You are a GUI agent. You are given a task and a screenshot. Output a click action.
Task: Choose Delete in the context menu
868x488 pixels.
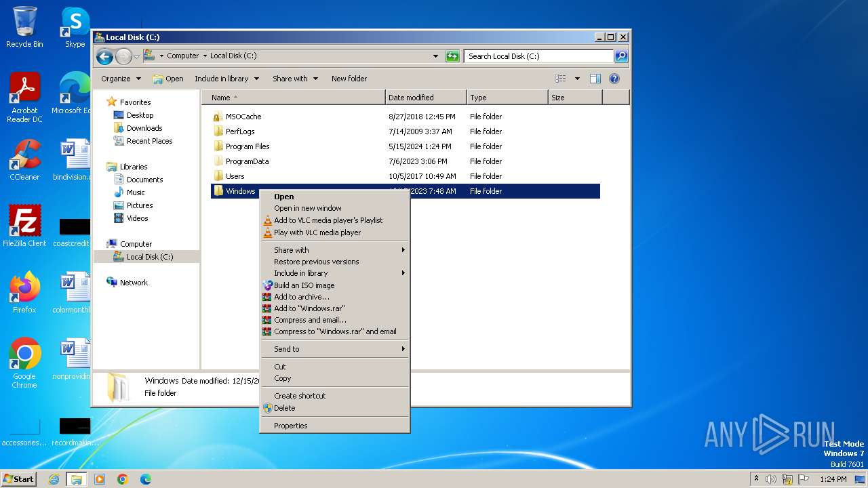pyautogui.click(x=335, y=408)
